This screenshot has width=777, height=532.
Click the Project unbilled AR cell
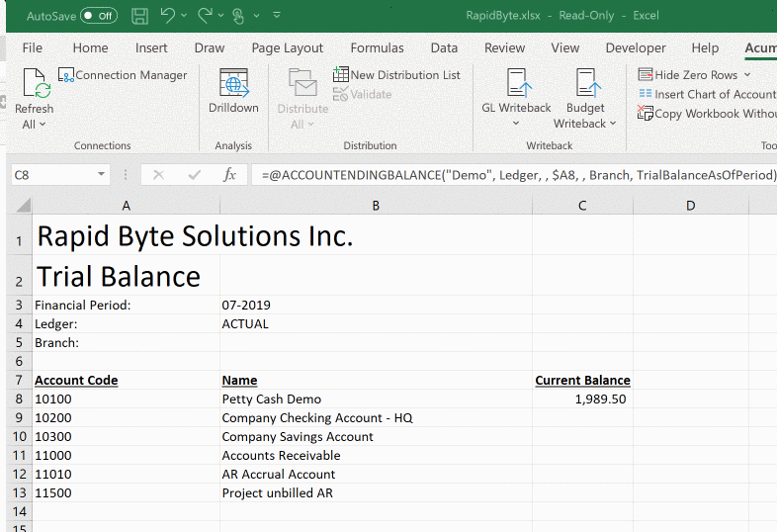tap(376, 492)
